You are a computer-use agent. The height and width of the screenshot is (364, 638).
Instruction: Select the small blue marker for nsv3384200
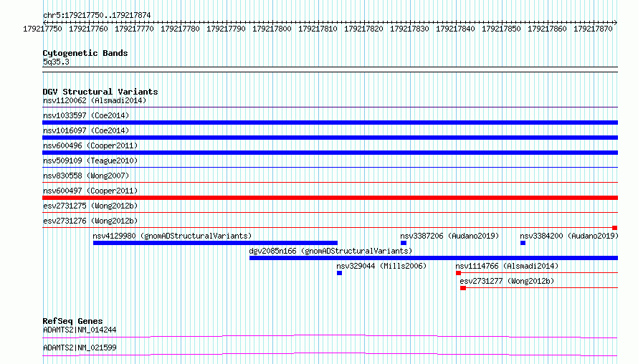[x=523, y=243]
